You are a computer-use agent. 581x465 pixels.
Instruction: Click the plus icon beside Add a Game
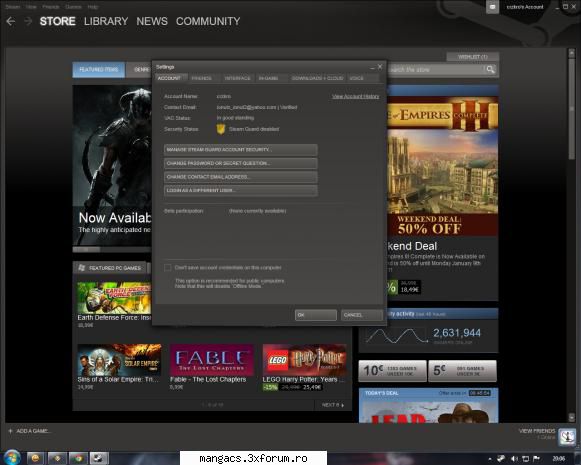point(10,431)
